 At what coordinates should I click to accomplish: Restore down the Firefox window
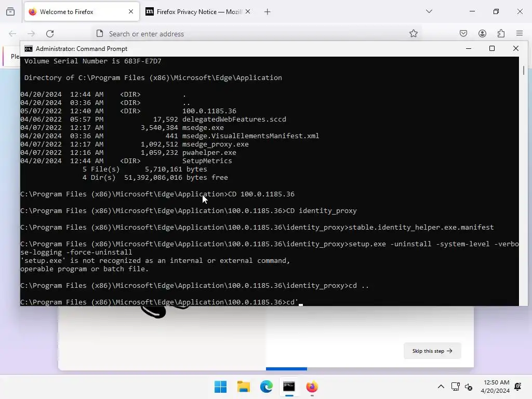point(496,11)
